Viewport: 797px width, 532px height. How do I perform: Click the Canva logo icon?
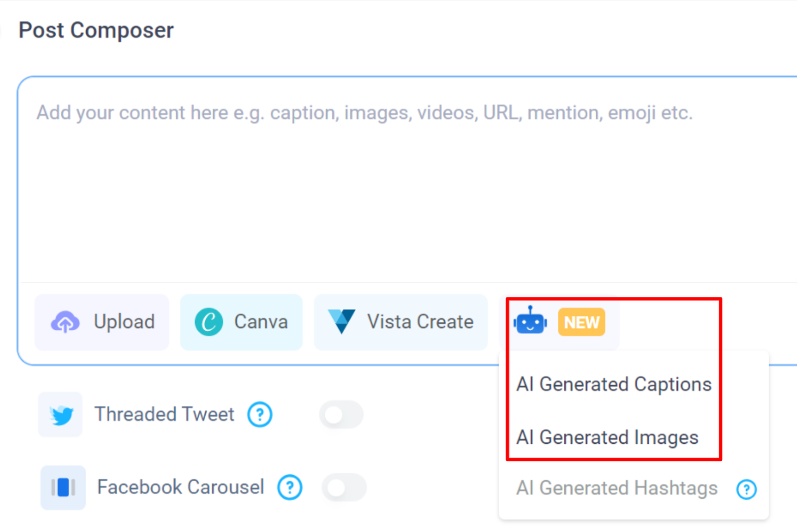pos(209,322)
